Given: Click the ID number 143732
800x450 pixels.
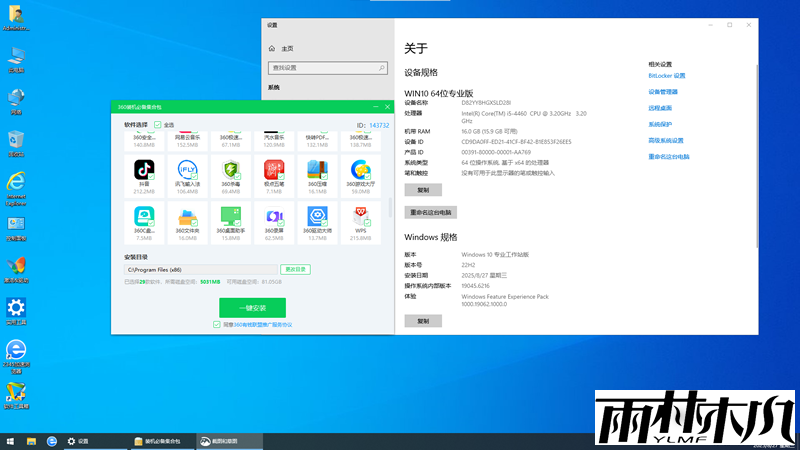Looking at the screenshot, I should pyautogui.click(x=379, y=125).
